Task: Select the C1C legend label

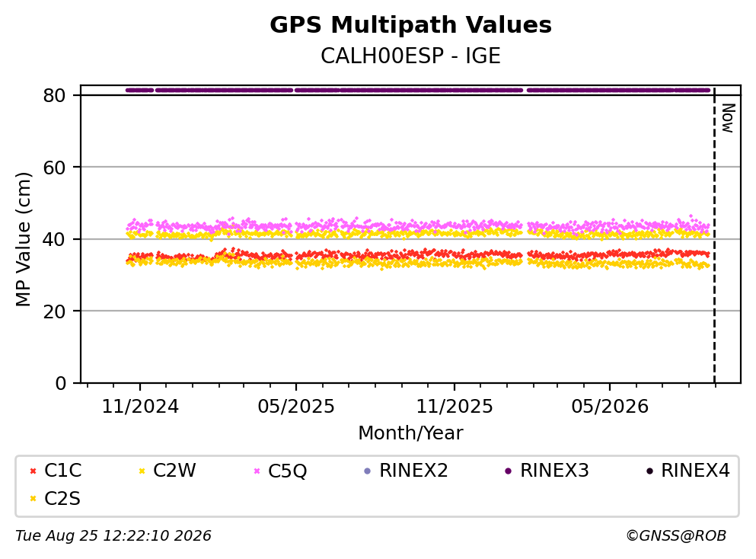Action: pyautogui.click(x=62, y=471)
